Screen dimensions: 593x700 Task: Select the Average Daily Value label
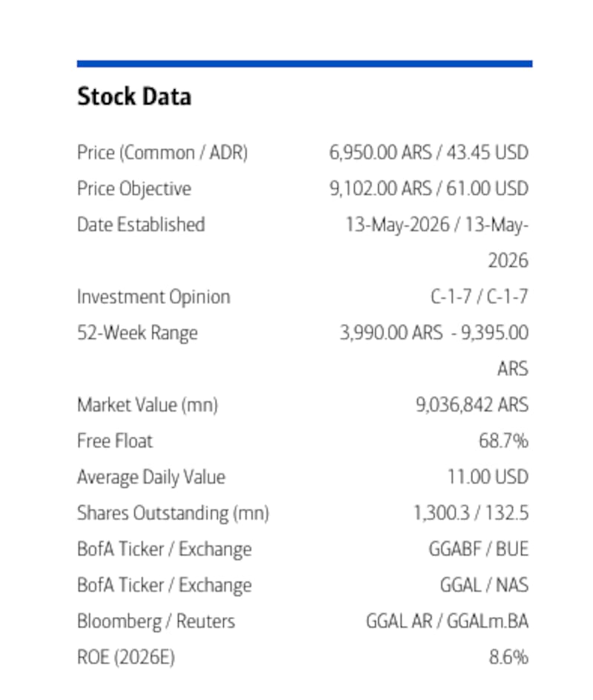point(151,478)
